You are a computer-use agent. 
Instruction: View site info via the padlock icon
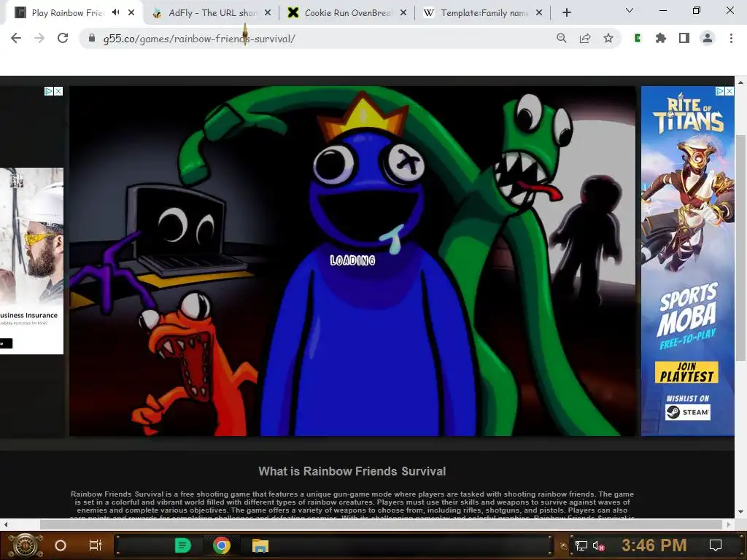click(x=92, y=38)
